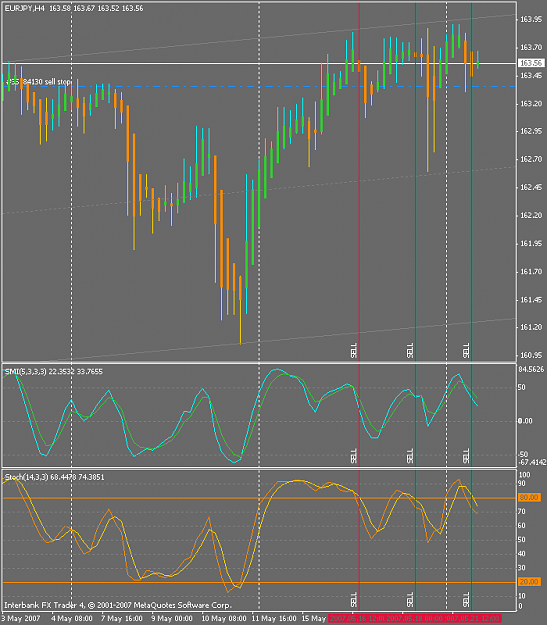Viewport: 547px width, 625px height.
Task: Click SELL label beside the 2007.05.16 line in SMI panel
Action: pyautogui.click(x=353, y=456)
